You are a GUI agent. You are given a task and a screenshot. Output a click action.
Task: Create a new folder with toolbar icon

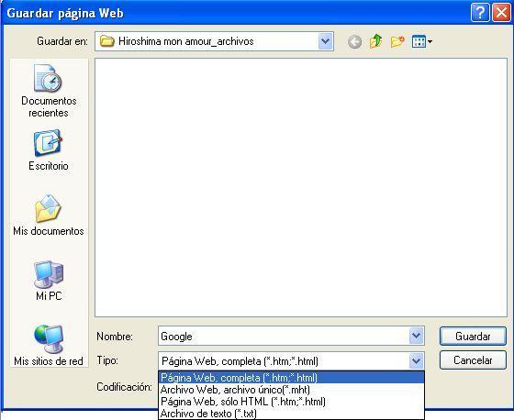[397, 41]
